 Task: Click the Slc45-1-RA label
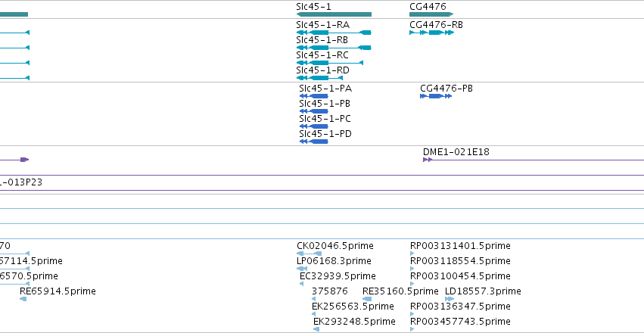pos(323,25)
